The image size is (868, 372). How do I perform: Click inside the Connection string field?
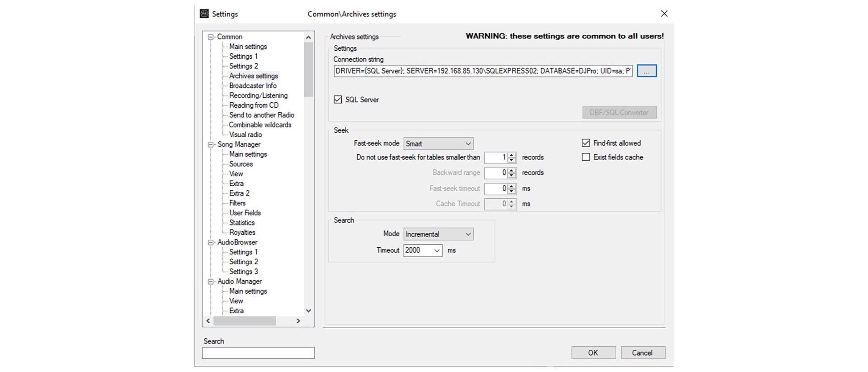482,71
